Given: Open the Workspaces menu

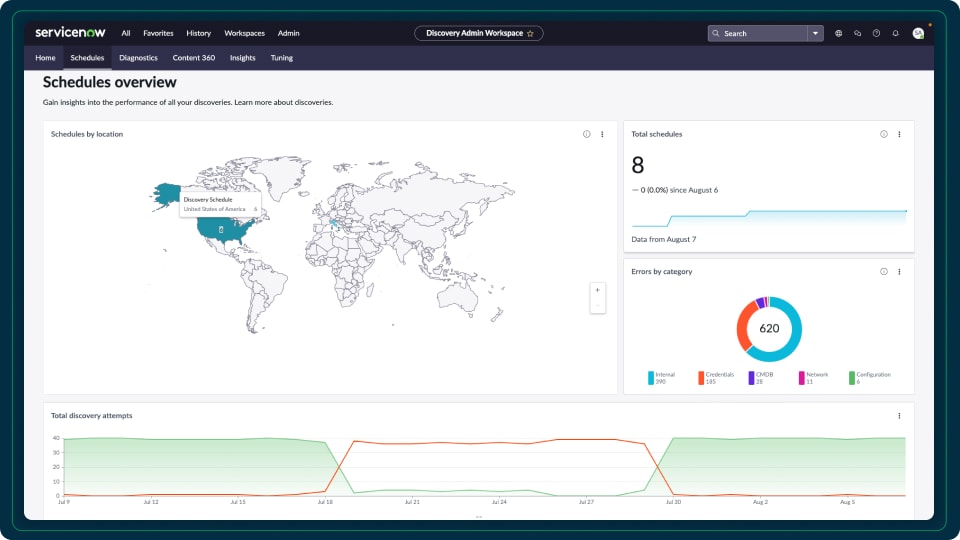Looking at the screenshot, I should click(244, 33).
